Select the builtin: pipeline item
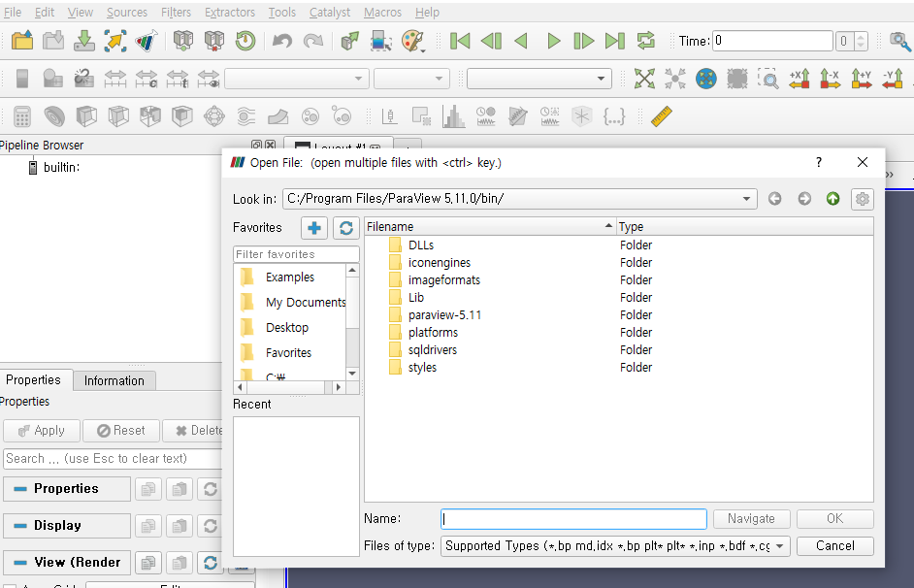Viewport: 914px width, 588px height. [53, 168]
